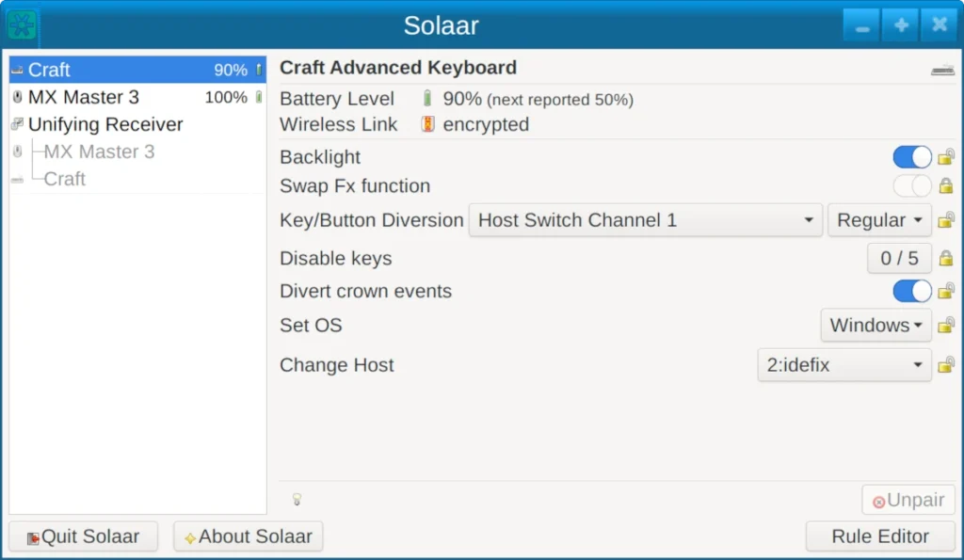964x560 pixels.
Task: Open the Rule Editor
Action: pos(879,536)
